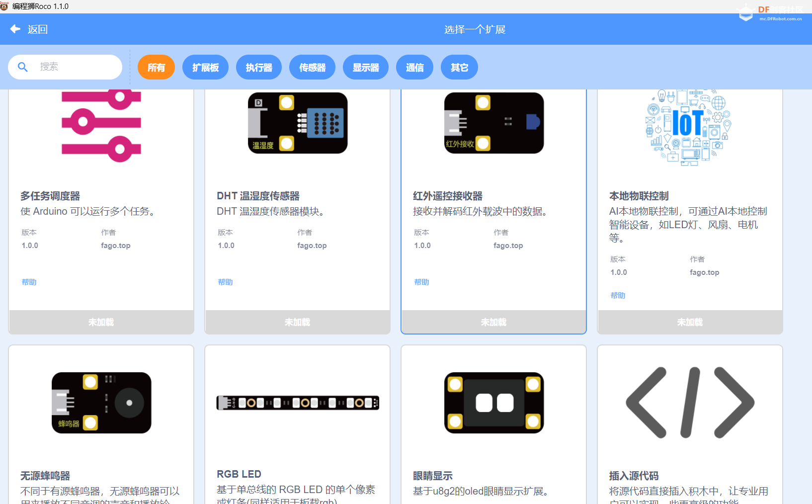The height and width of the screenshot is (504, 812).
Task: Select the 通信 category filter
Action: pos(414,67)
